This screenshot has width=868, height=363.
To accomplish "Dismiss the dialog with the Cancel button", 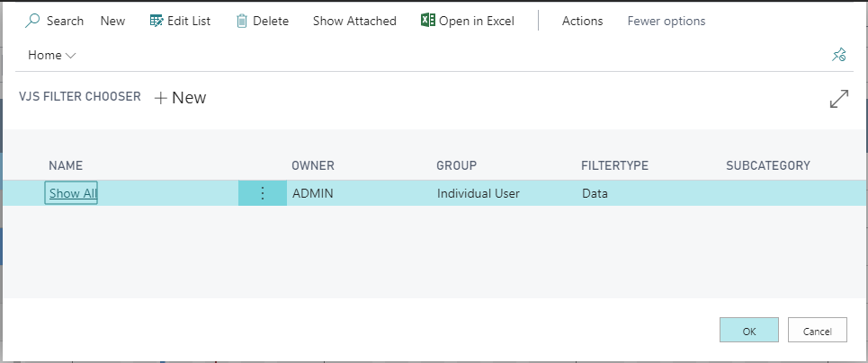I will tap(817, 330).
